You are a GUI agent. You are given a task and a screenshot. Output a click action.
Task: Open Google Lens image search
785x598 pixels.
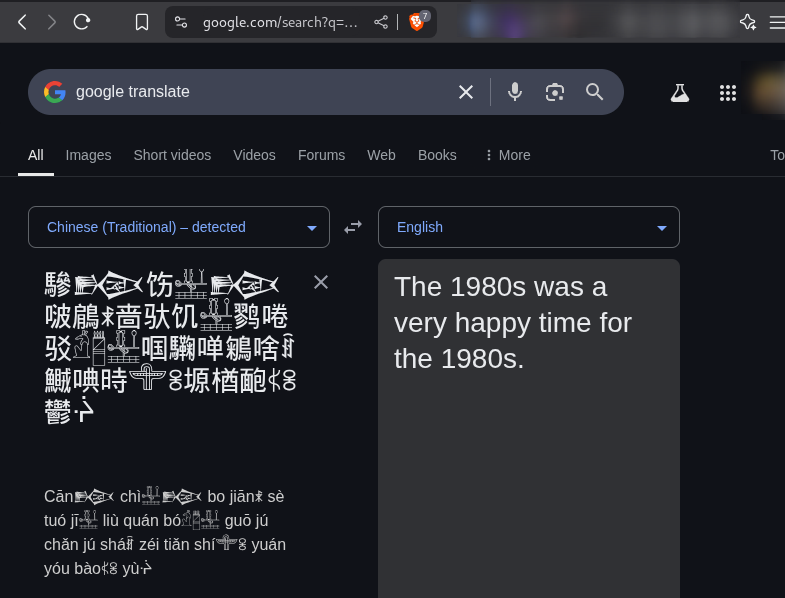555,92
